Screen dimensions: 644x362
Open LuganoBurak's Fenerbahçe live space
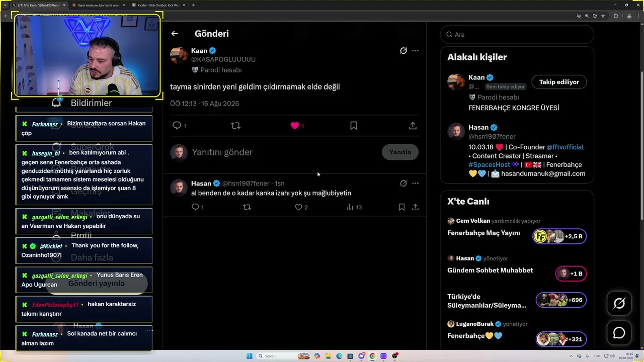click(474, 336)
